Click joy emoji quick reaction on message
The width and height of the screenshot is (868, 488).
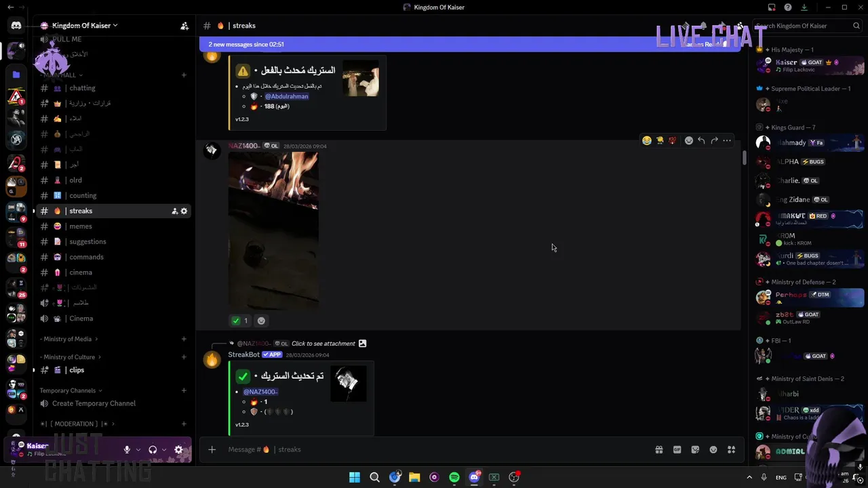[x=647, y=140]
